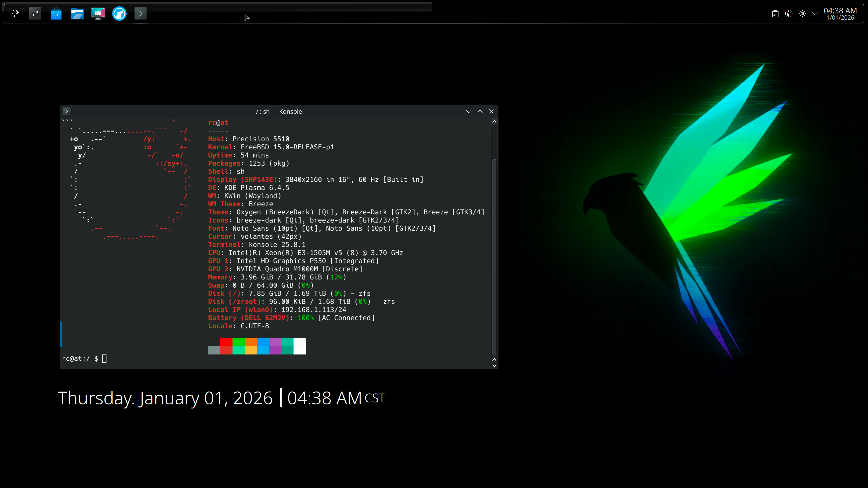Open Konsole window menu icon in titlebar

67,111
